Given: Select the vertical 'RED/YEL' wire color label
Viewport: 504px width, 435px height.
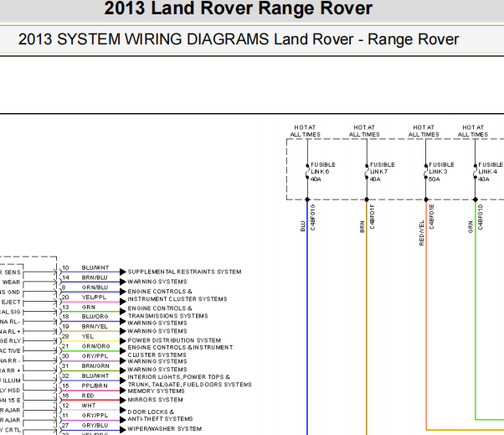Looking at the screenshot, I should point(421,233).
